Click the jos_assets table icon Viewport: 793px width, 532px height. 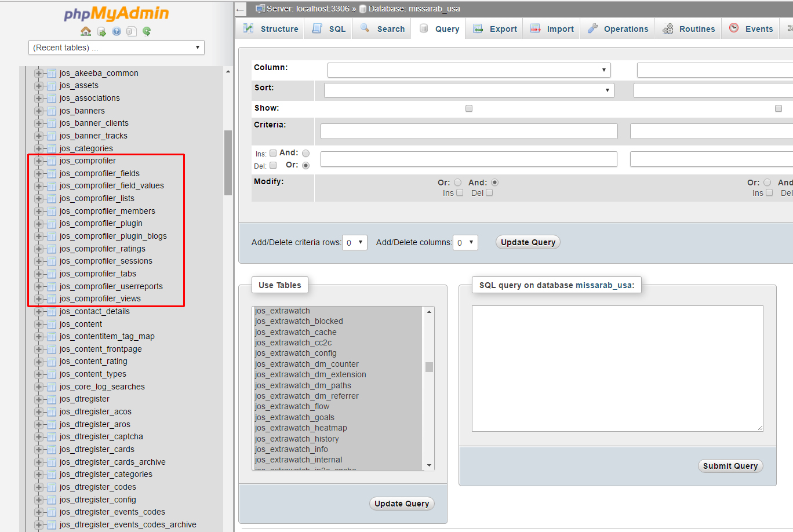(x=52, y=86)
